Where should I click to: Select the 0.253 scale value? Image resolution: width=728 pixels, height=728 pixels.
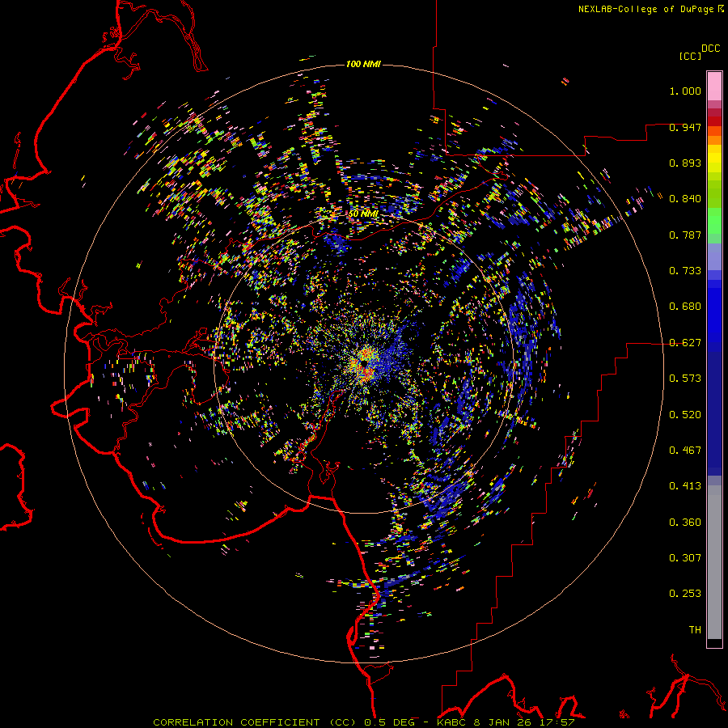point(685,594)
